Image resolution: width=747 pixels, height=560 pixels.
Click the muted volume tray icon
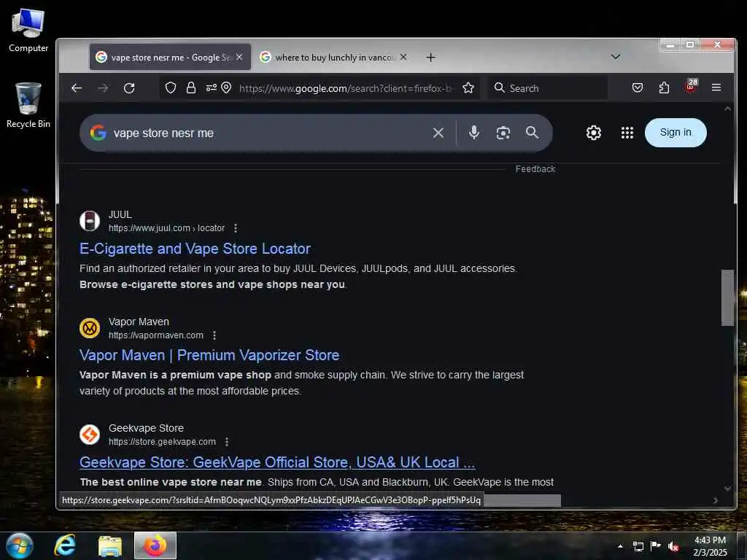(673, 547)
